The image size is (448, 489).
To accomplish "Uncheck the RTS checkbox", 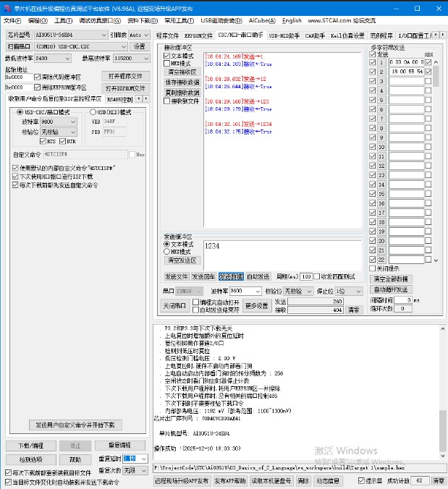I will click(43, 141).
